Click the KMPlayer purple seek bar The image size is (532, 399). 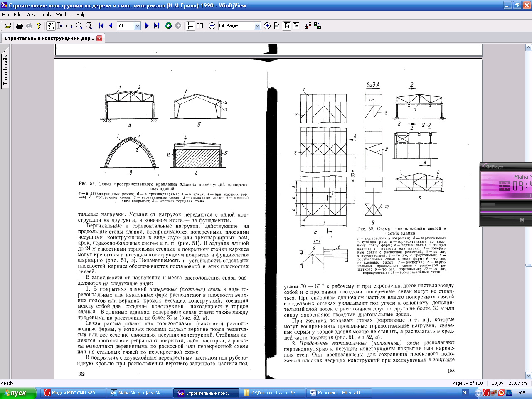pos(506,212)
